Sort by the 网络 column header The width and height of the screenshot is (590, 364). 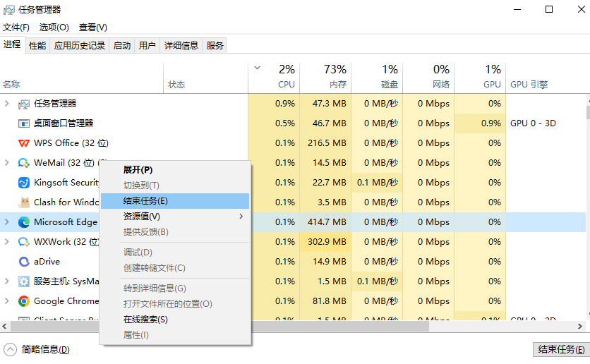428,78
